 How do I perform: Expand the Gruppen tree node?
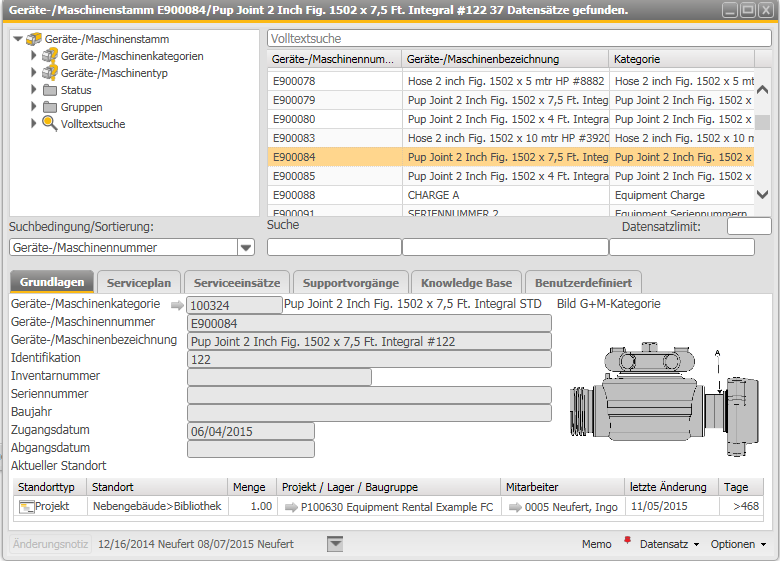pyautogui.click(x=34, y=107)
